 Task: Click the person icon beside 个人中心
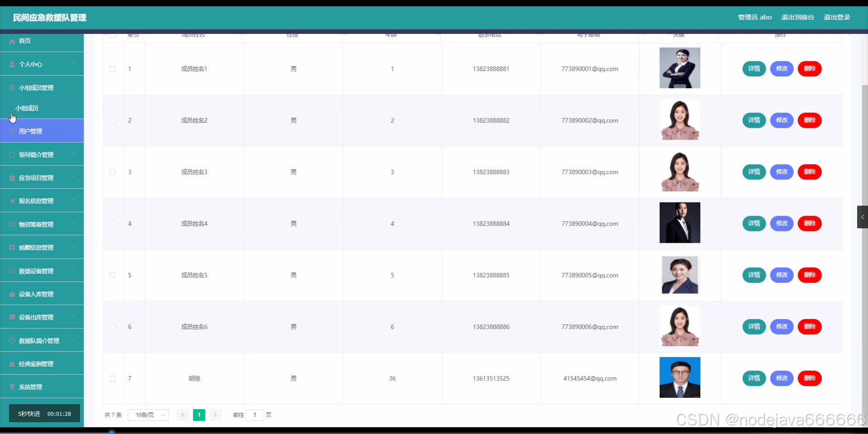[12, 65]
